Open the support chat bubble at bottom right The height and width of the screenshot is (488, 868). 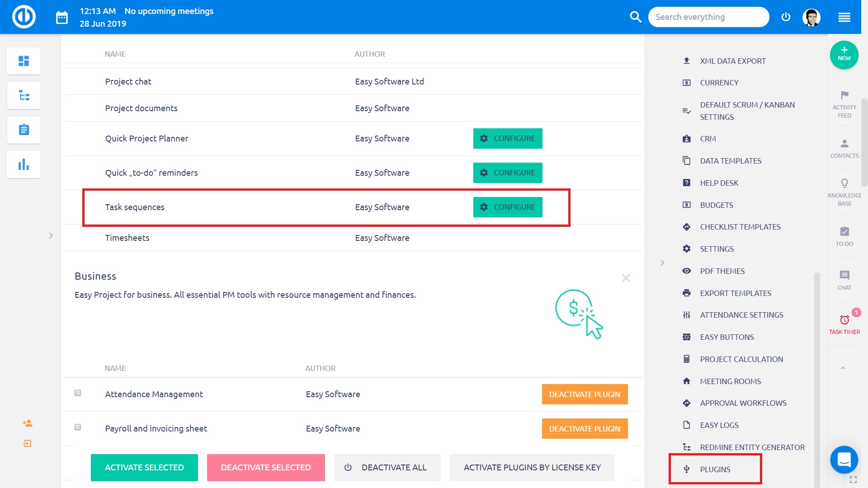(844, 460)
